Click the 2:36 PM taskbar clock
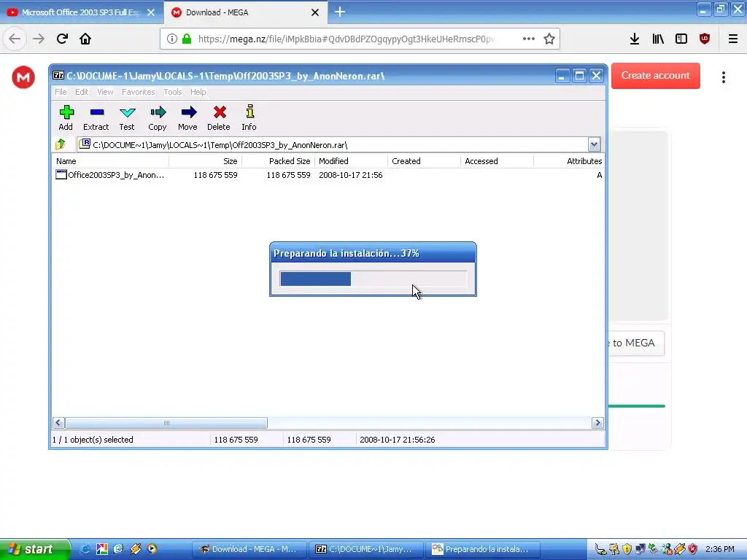The image size is (747, 560). tap(720, 549)
